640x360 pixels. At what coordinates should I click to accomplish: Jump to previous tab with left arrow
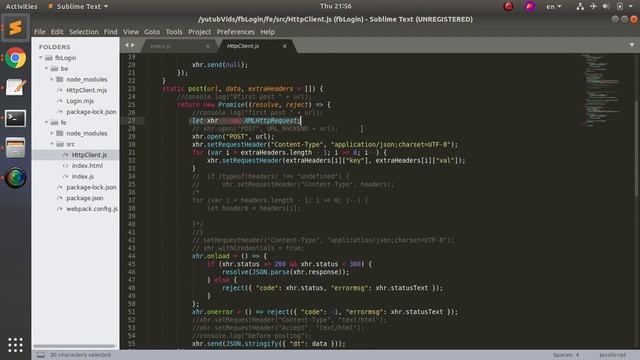click(127, 45)
